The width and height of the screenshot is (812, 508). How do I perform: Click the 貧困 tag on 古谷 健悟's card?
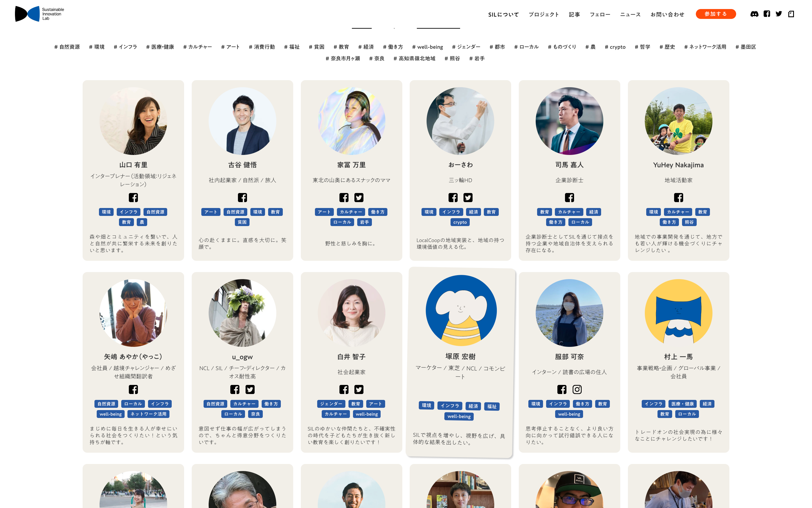click(242, 222)
